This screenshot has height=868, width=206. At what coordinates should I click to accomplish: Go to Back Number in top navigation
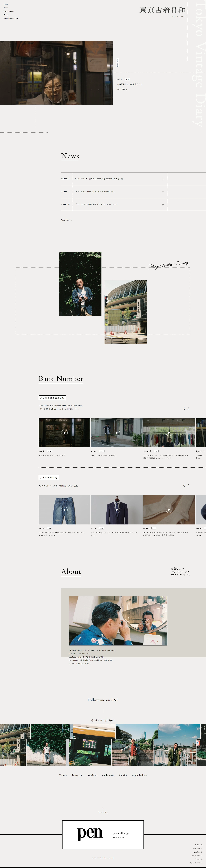coord(9,11)
